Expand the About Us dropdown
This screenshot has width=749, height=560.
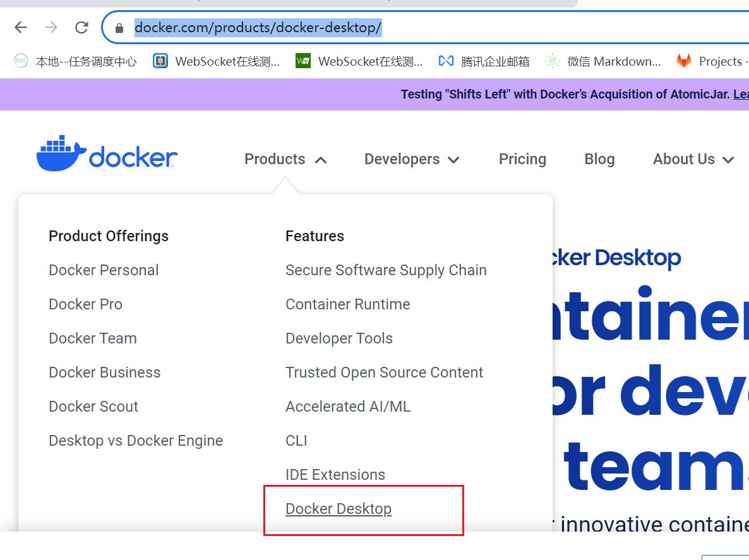693,159
